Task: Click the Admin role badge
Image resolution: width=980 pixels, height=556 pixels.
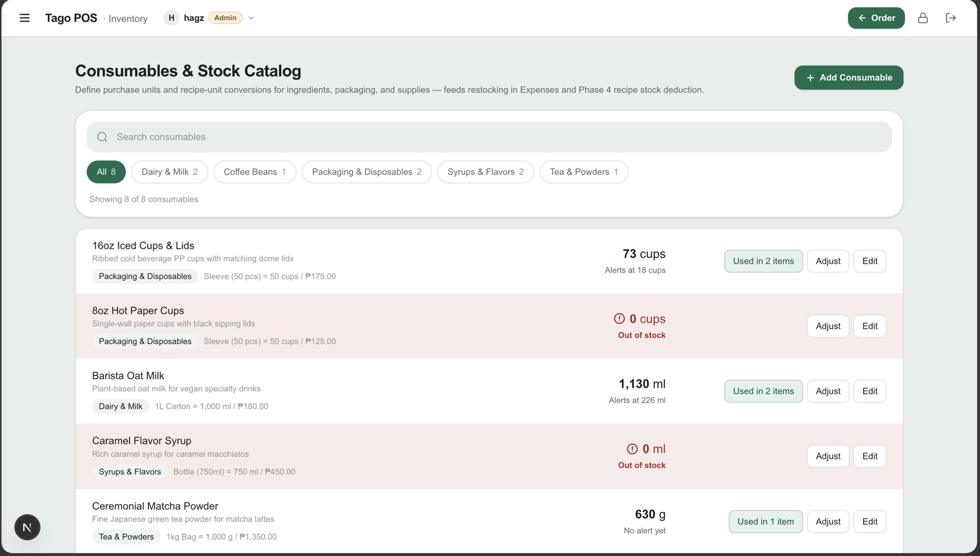Action: coord(225,18)
